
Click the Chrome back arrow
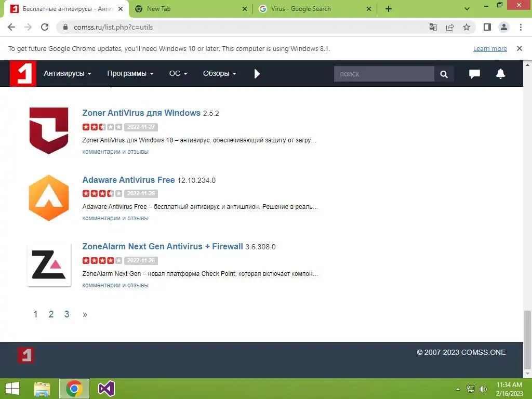[x=11, y=27]
